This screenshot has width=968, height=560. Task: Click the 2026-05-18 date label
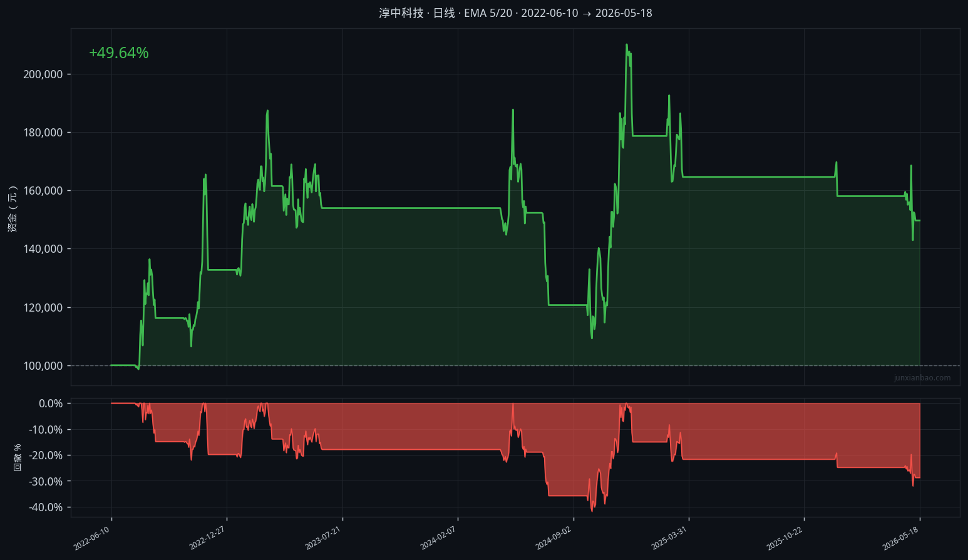[900, 538]
